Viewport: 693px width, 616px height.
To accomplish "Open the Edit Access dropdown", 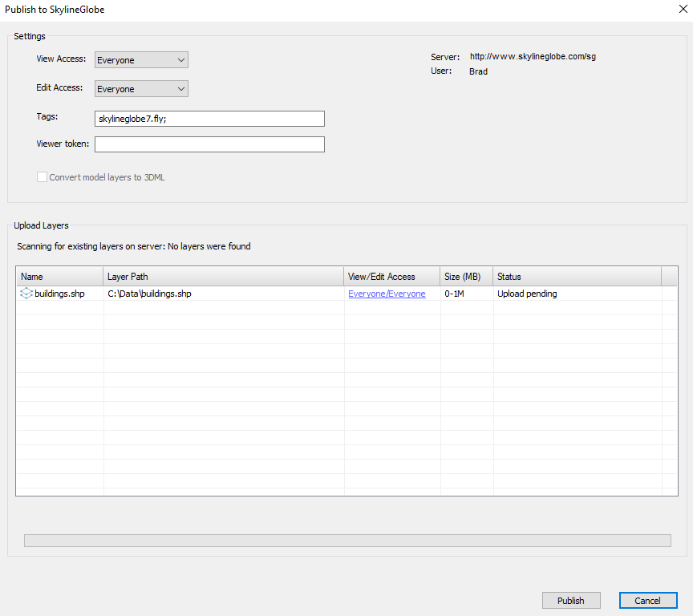I will (141, 89).
